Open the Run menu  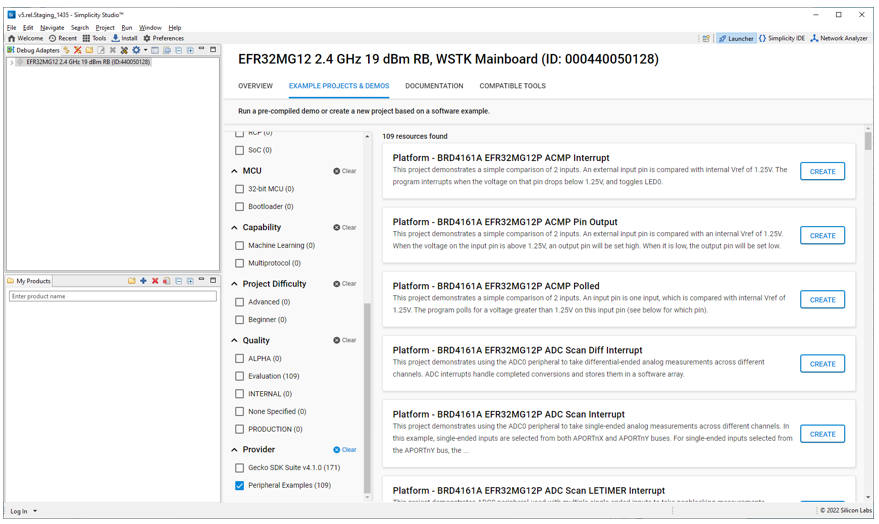tap(127, 27)
